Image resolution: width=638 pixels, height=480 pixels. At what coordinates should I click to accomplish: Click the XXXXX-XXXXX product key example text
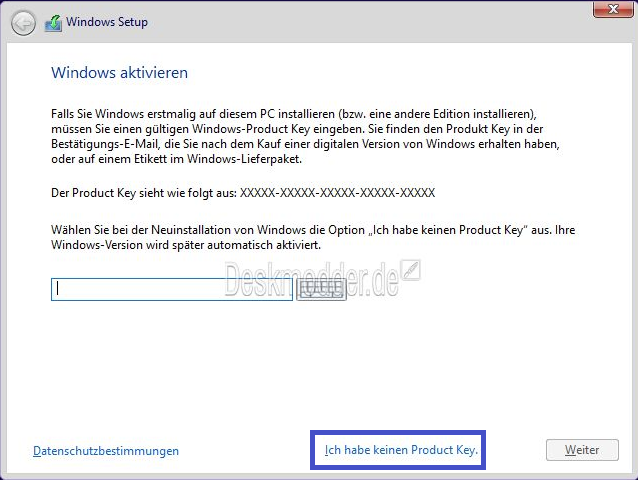[337, 193]
